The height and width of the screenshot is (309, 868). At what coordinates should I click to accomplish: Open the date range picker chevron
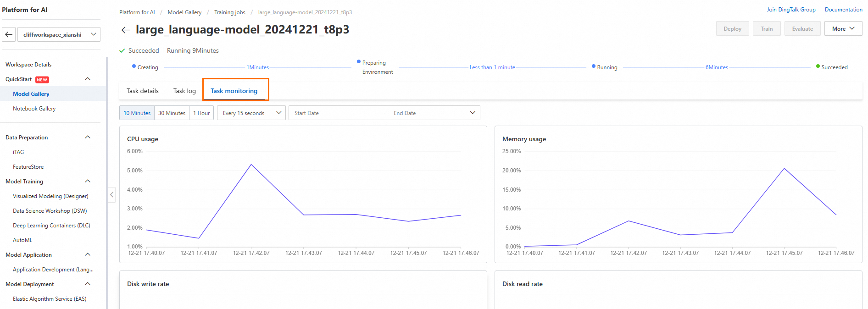[x=473, y=113]
